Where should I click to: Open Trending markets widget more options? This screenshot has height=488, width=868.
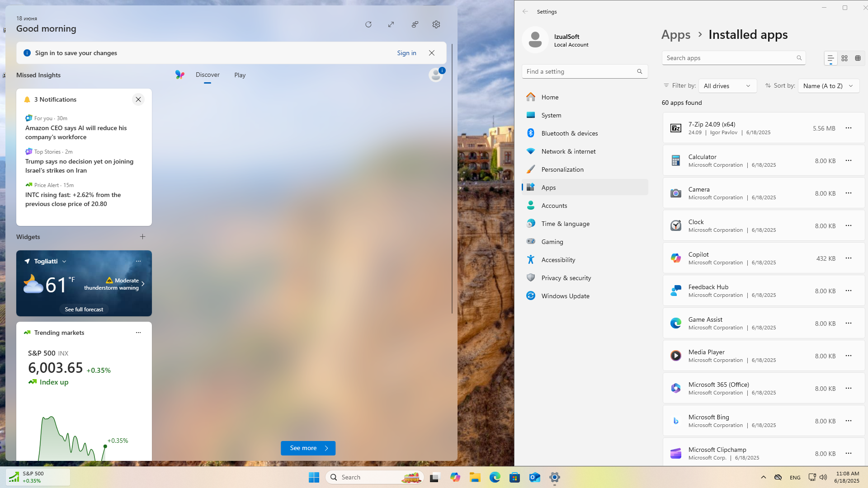138,333
